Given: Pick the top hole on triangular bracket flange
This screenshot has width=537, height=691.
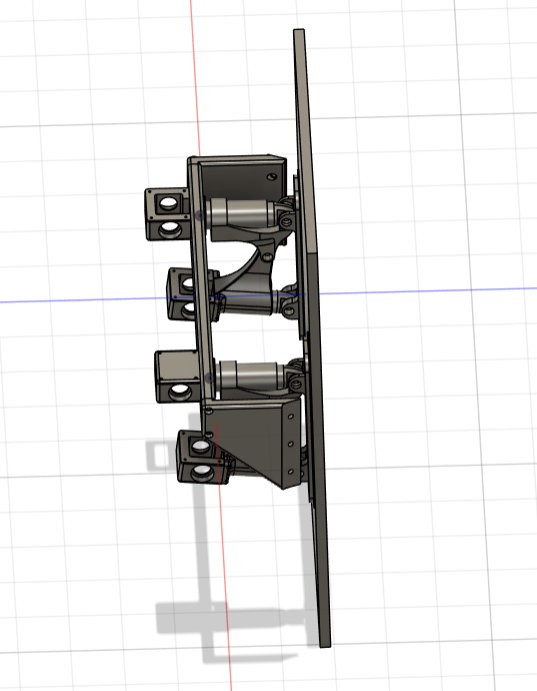Looking at the screenshot, I should click(x=291, y=416).
